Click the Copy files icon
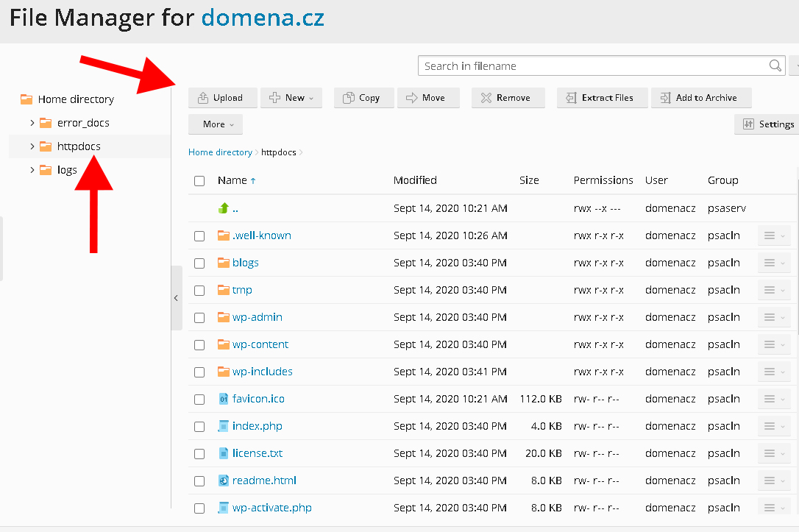The height and width of the screenshot is (532, 799). click(x=349, y=98)
